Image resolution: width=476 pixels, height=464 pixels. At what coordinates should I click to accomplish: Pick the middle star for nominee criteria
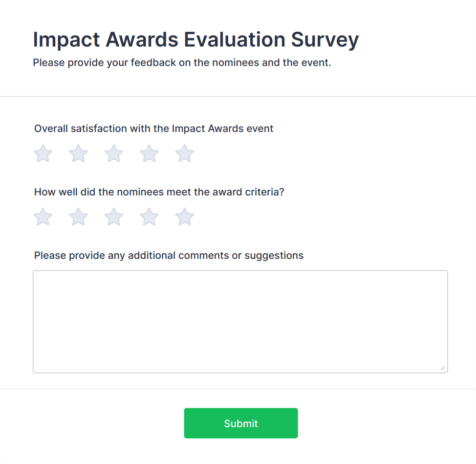[113, 216]
